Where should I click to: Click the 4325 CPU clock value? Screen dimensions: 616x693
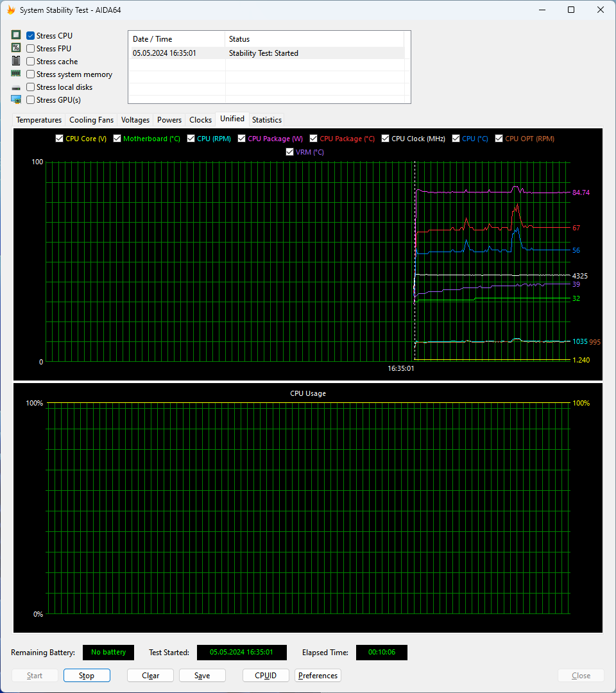tap(580, 276)
